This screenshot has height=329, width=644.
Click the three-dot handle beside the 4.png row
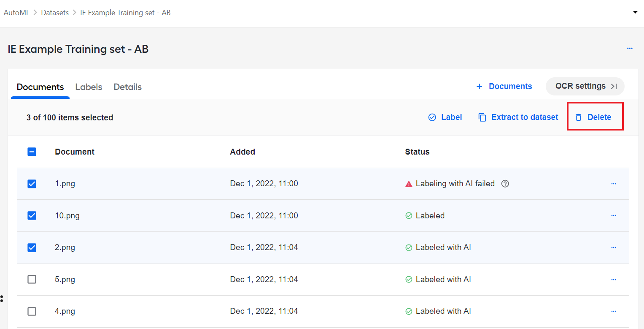(2, 299)
